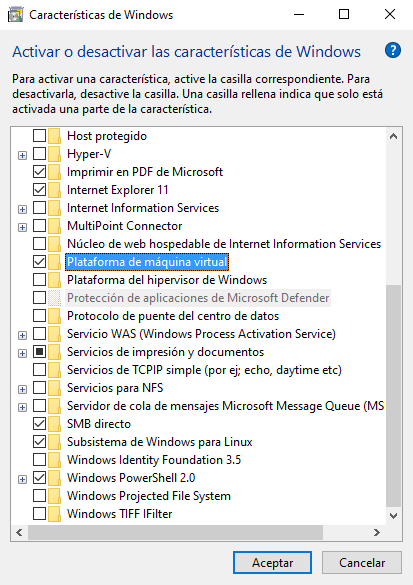The width and height of the screenshot is (413, 585).
Task: Enable Plataforma del hipervisor de Windows checkbox
Action: (40, 279)
